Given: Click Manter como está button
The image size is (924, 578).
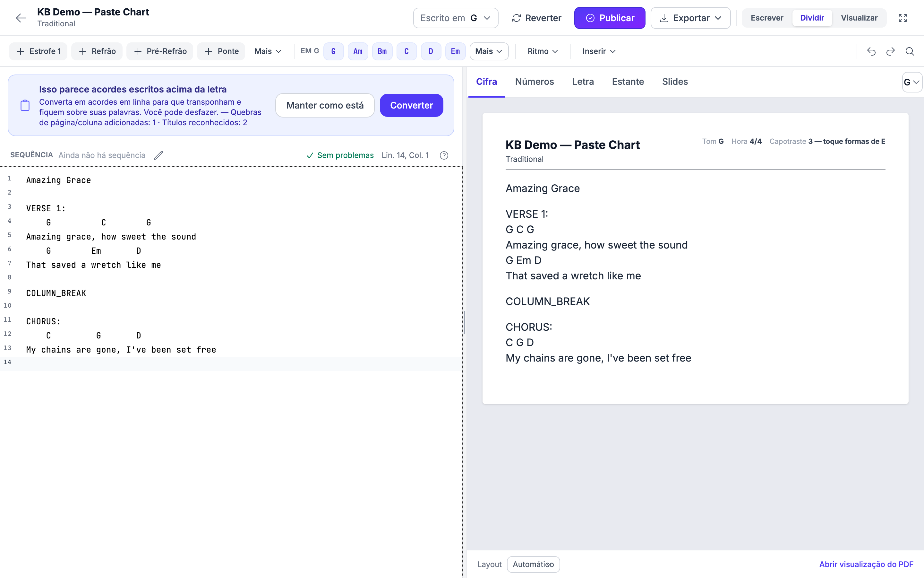Looking at the screenshot, I should pos(325,105).
